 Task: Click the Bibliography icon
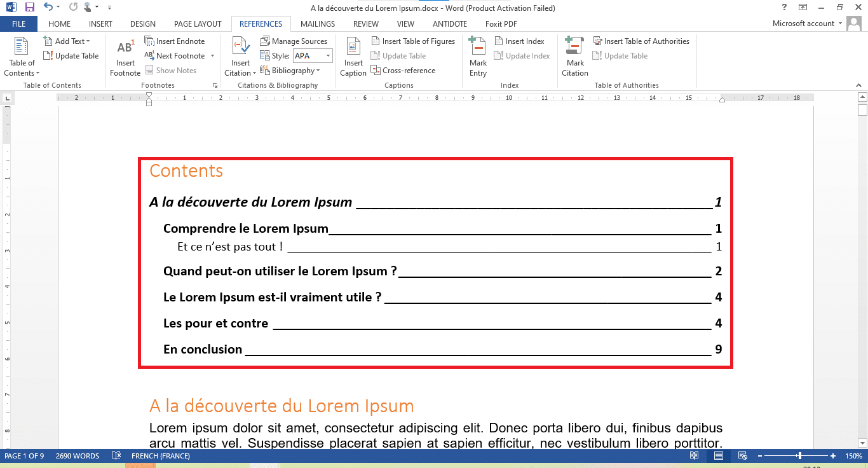click(x=265, y=71)
